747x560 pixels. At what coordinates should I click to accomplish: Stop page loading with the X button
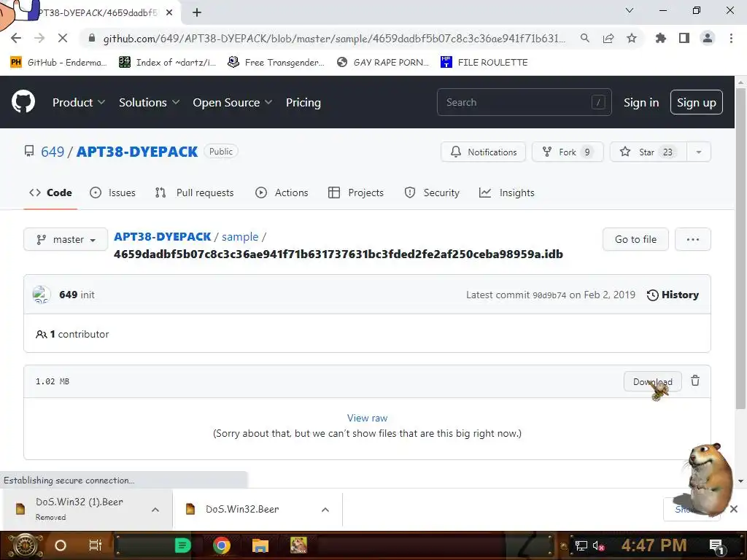coord(63,38)
